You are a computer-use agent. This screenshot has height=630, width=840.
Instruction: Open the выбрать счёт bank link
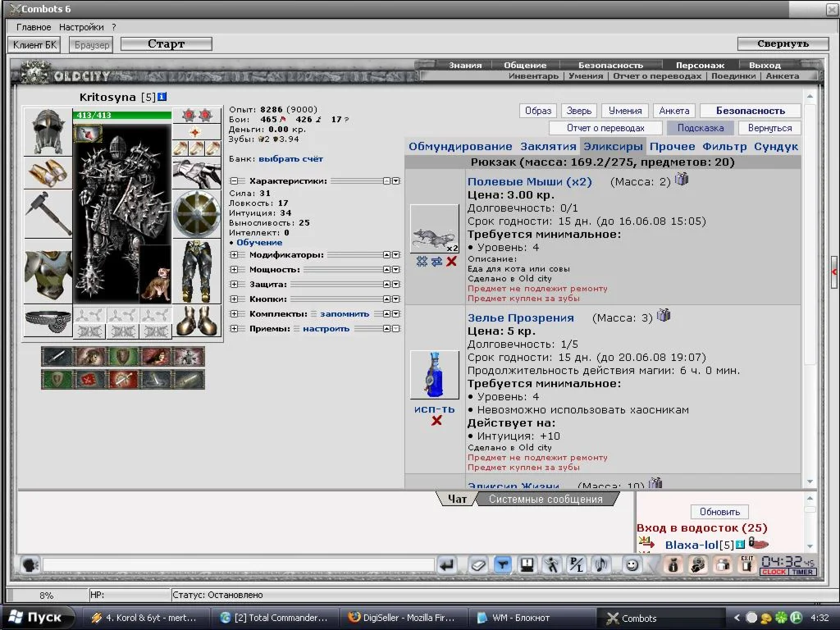tap(291, 159)
